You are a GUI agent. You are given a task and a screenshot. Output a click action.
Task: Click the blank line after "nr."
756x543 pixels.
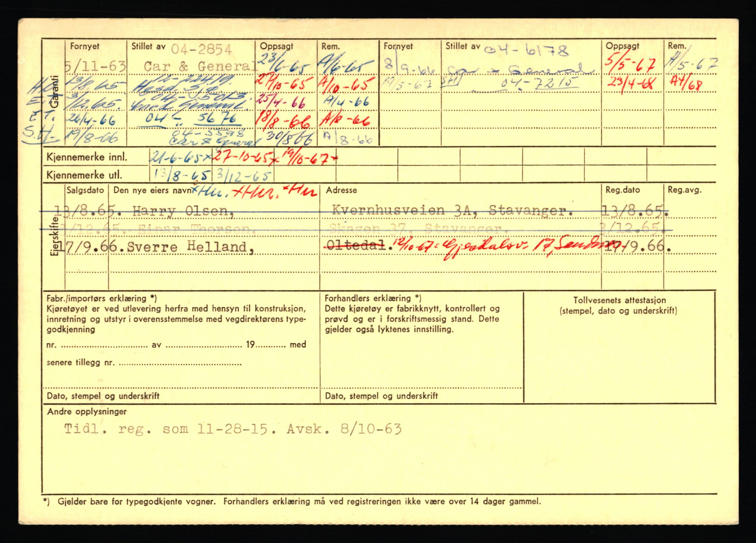104,345
